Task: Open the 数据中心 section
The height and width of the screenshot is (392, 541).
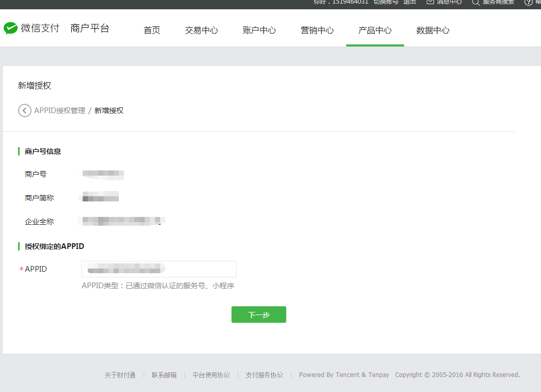Action: tap(432, 30)
